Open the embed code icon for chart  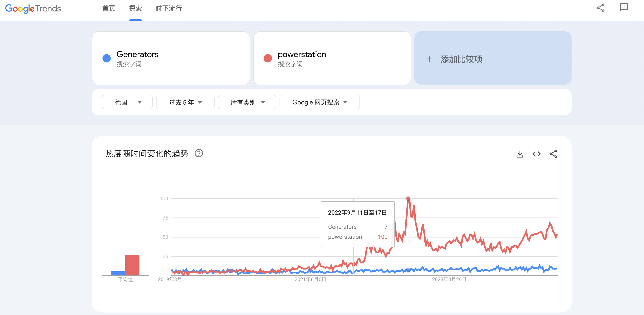point(537,154)
